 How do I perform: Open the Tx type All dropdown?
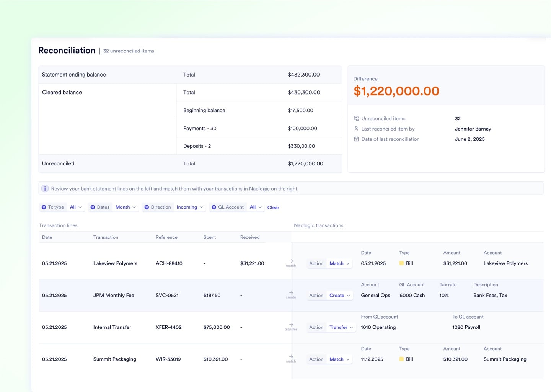pos(76,207)
